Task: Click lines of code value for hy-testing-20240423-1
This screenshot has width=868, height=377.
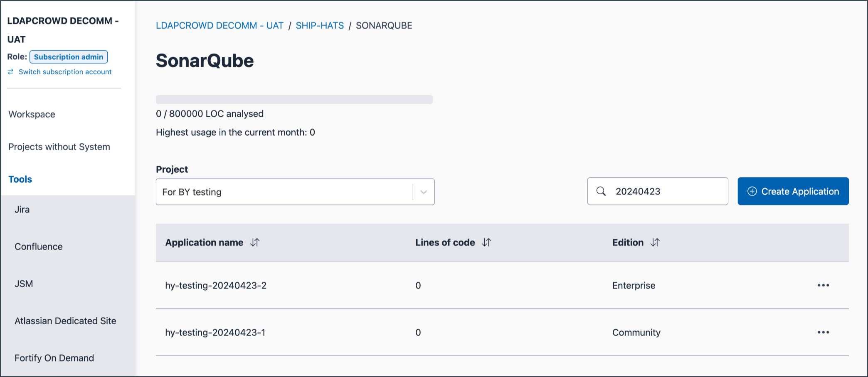Action: pyautogui.click(x=418, y=332)
